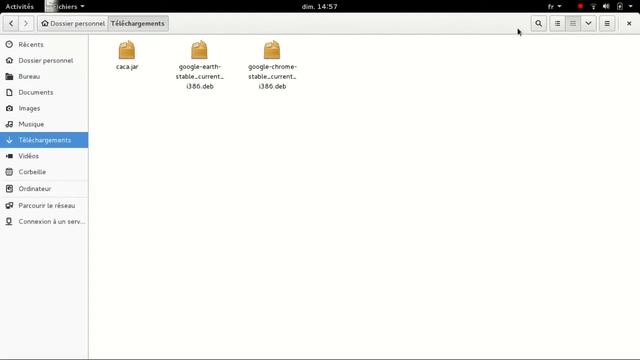Screen dimensions: 640x360
Task: Open the hamburger menu button
Action: [x=607, y=24]
